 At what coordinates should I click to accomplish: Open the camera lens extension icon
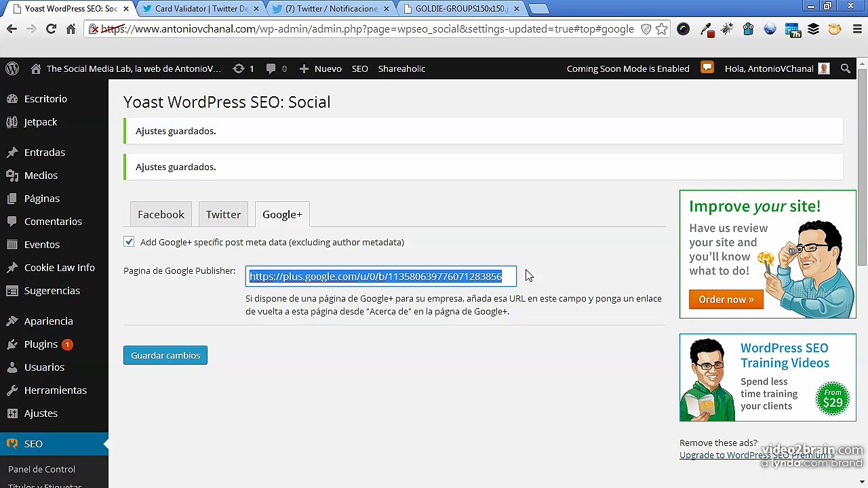683,29
